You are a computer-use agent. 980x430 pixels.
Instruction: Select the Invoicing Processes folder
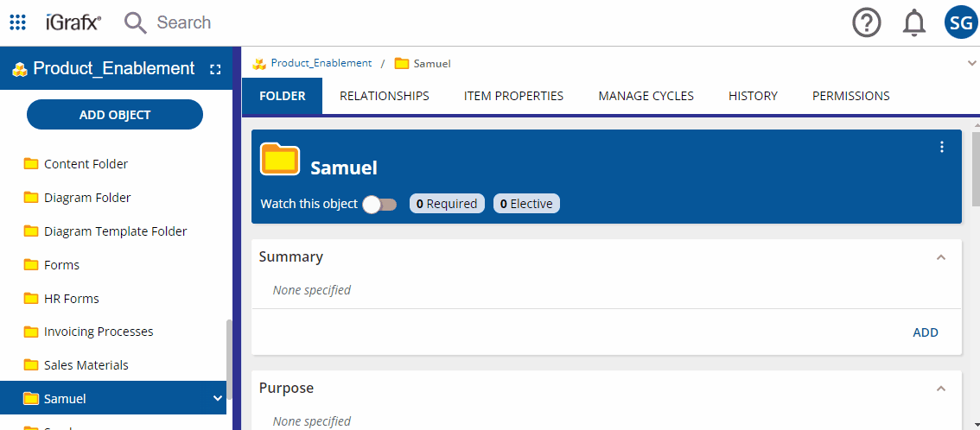(99, 332)
